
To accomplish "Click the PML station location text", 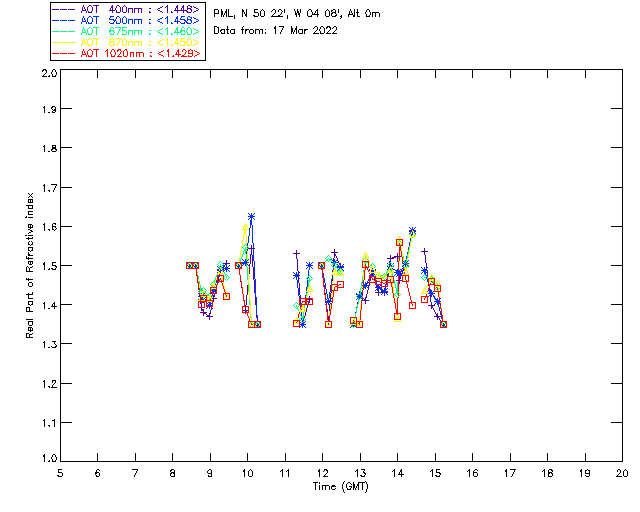I will pos(297,13).
